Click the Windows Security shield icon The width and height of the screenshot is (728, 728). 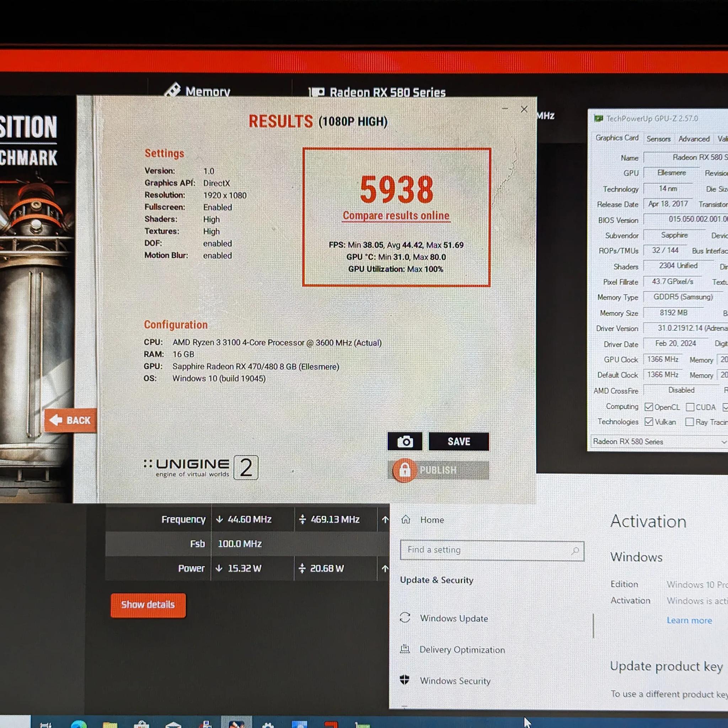(x=405, y=679)
